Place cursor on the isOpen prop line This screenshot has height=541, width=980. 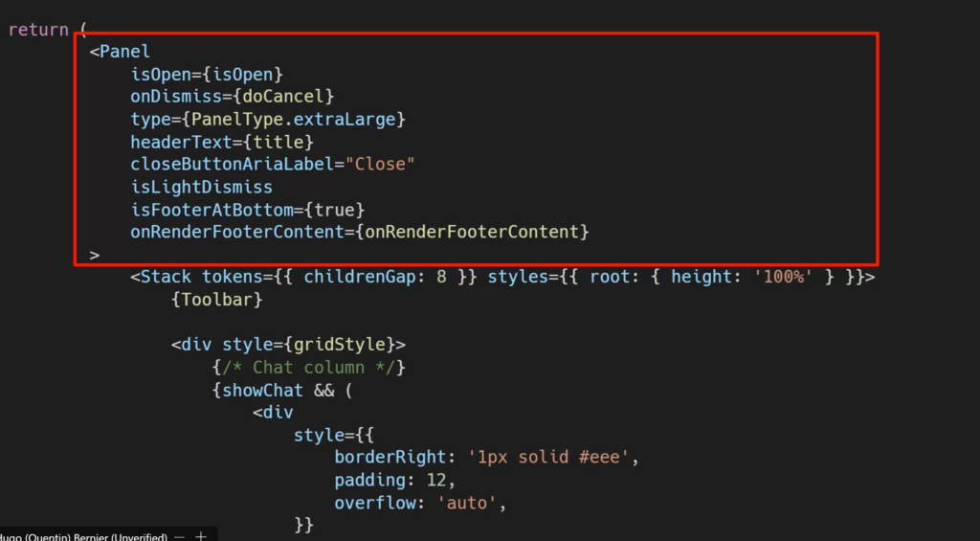tap(207, 74)
